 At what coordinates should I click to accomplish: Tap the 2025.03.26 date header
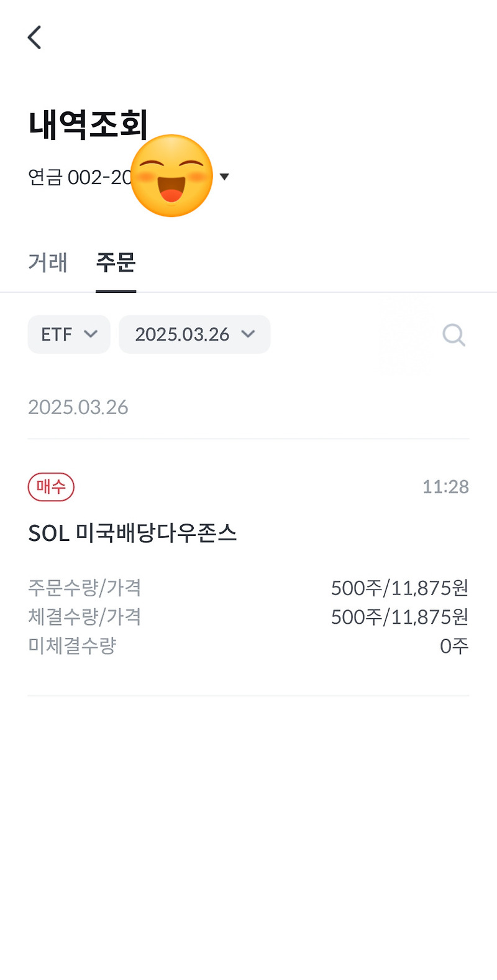click(78, 407)
